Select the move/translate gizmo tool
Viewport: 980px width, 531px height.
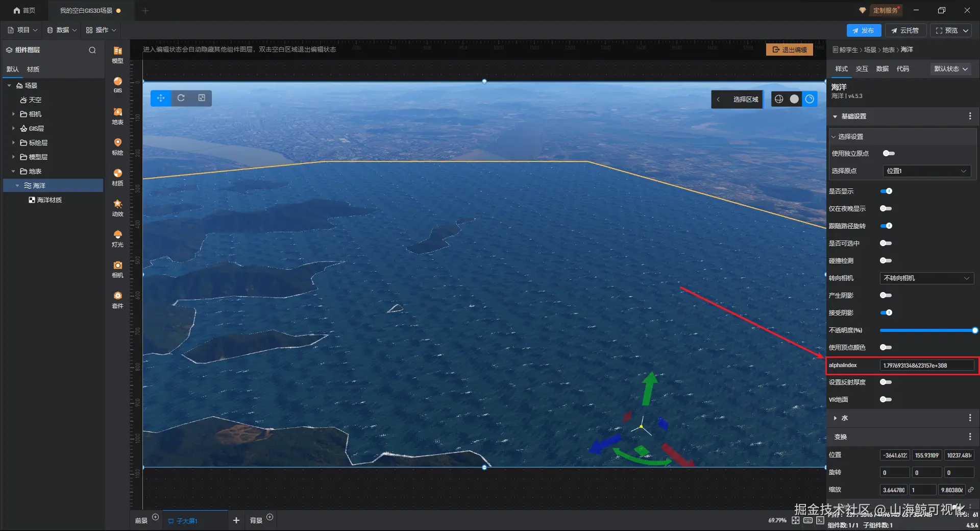click(x=161, y=98)
